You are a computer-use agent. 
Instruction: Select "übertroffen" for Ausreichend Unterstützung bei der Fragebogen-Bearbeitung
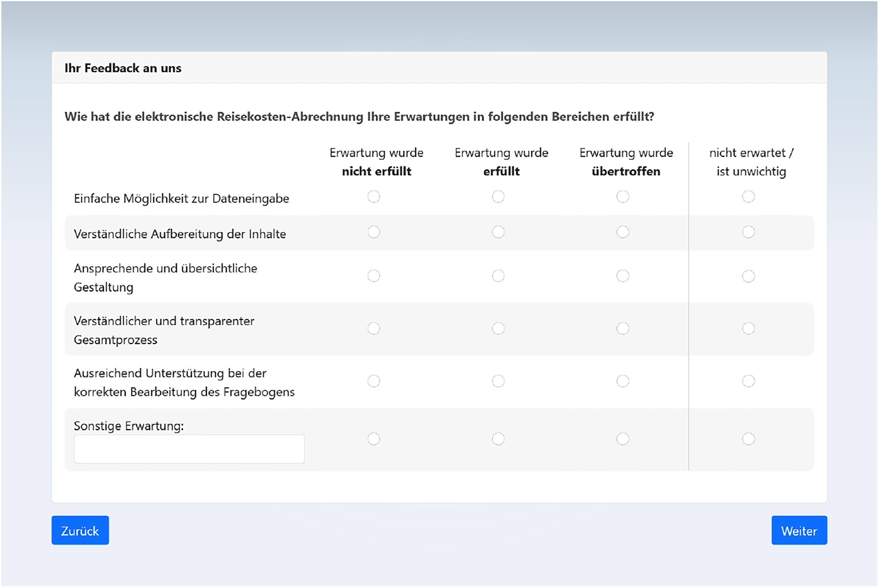623,380
